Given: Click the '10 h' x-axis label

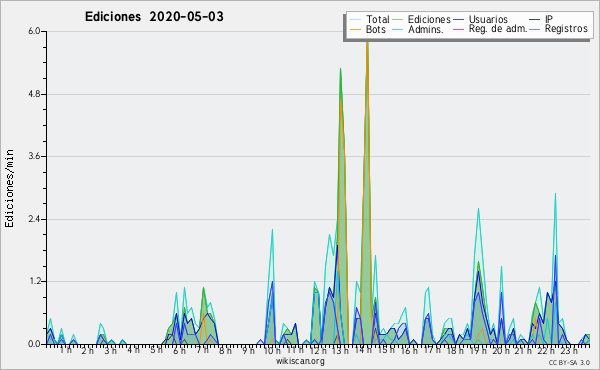Looking at the screenshot, I should coord(272,350).
